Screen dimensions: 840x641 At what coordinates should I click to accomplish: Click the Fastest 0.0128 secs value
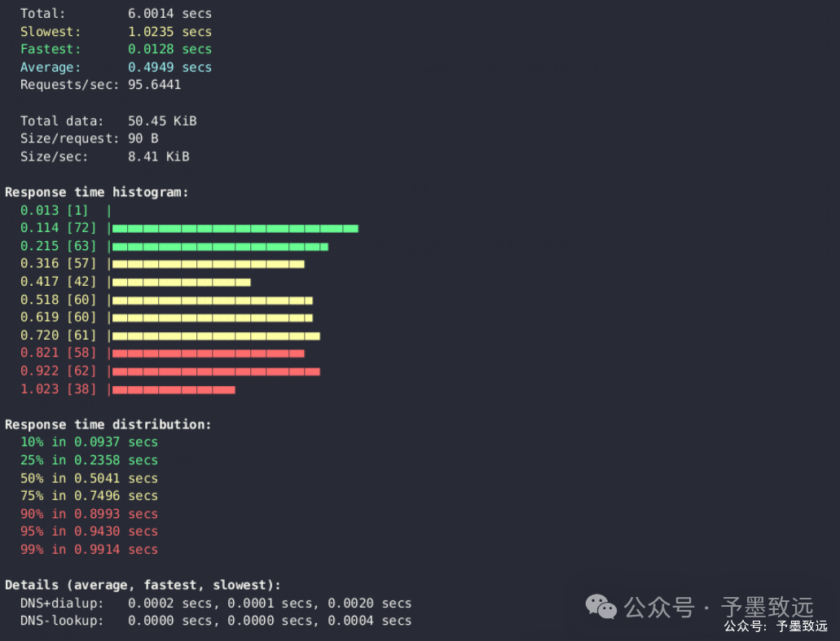pos(169,49)
